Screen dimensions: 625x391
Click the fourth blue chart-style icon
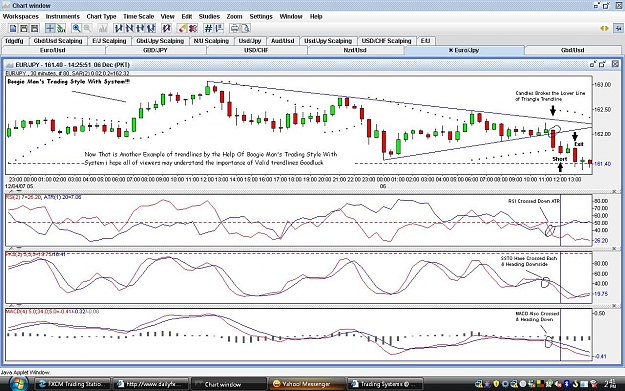pos(151,28)
